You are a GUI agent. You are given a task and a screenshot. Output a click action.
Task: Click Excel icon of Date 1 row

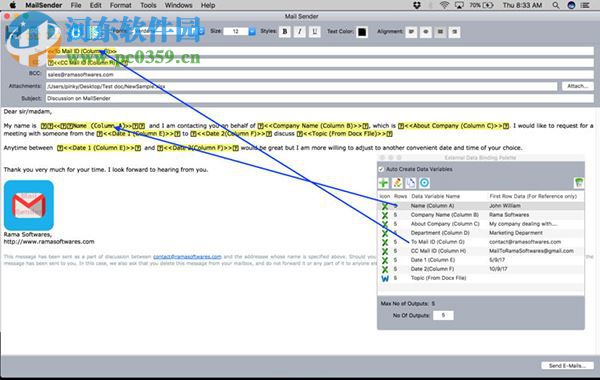coord(385,260)
